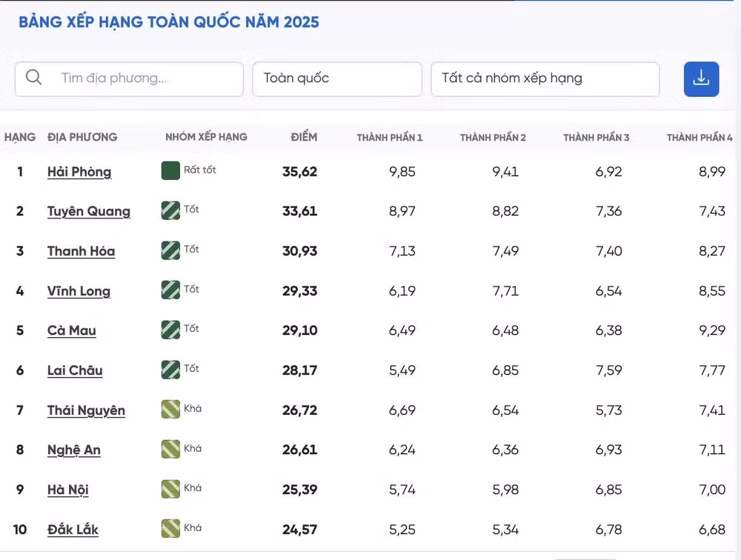Click the Khá striped icon beside Thái Nguyên
The height and width of the screenshot is (560, 741).
pos(170,409)
